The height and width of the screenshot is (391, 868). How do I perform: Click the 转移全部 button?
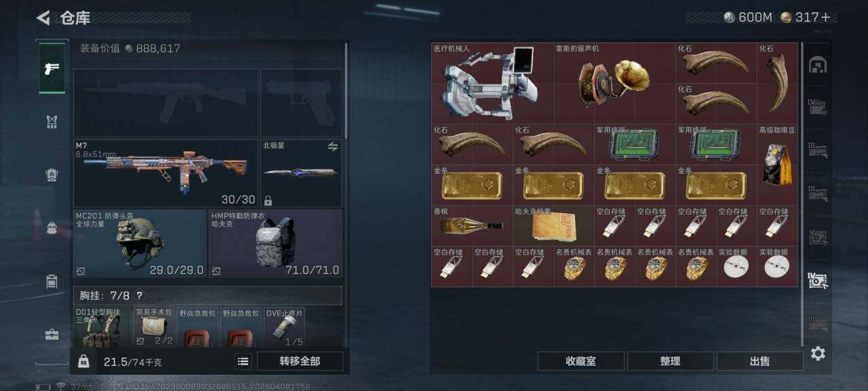(300, 361)
